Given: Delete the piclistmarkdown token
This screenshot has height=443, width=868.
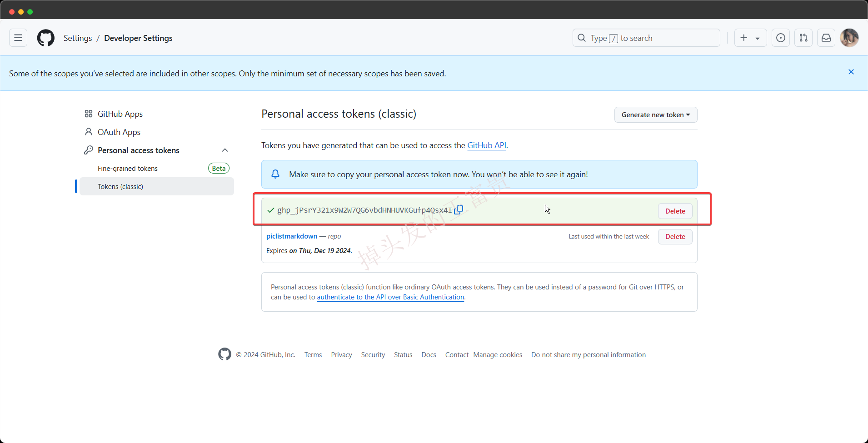Looking at the screenshot, I should [675, 236].
